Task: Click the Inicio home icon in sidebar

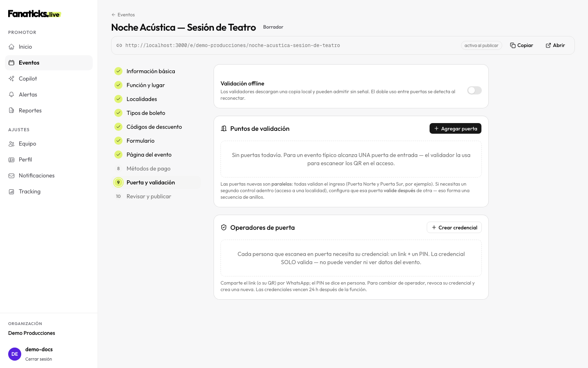Action: click(x=11, y=47)
